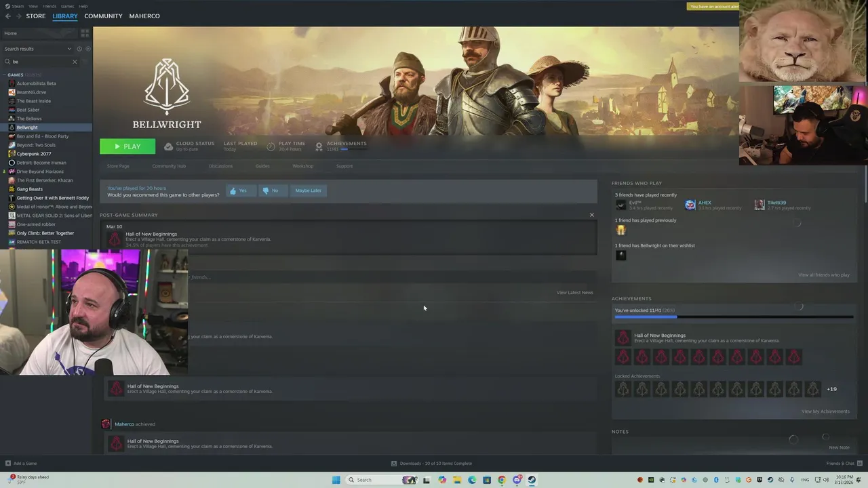This screenshot has width=868, height=488.
Task: Click View Latest News
Action: (574, 293)
